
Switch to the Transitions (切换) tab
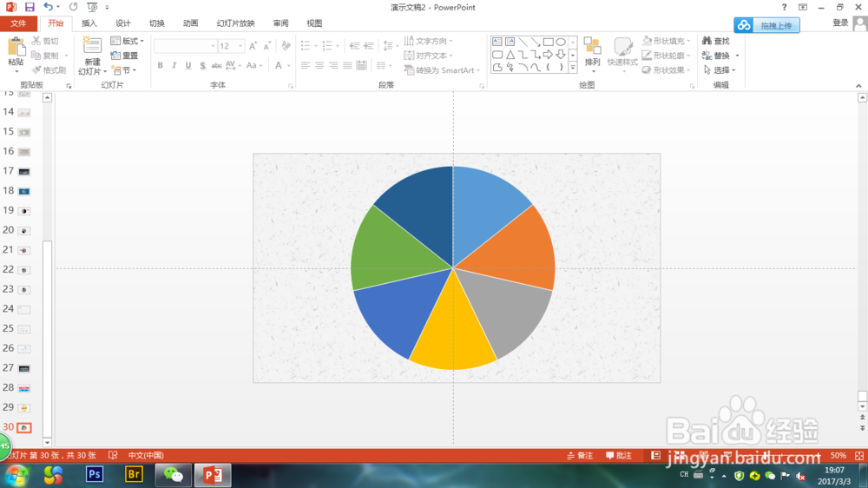coord(156,23)
